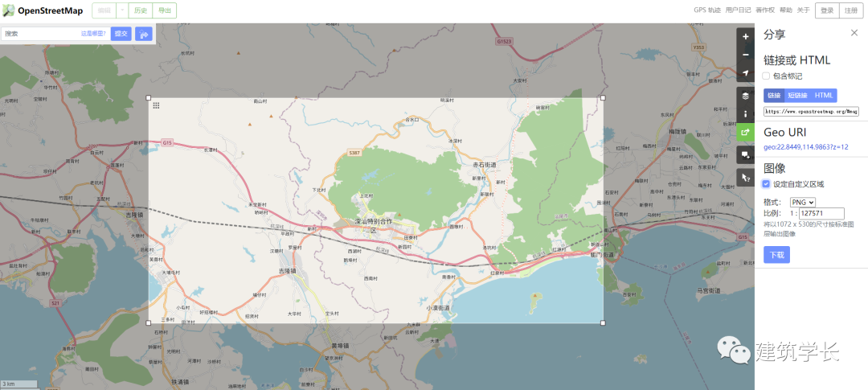Click the 下载 download button

pos(776,255)
